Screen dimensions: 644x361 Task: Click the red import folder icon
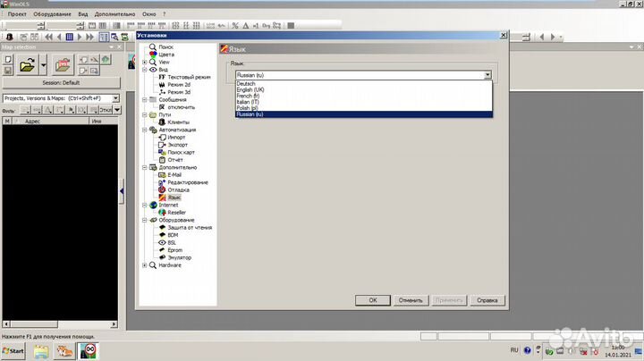coord(63,65)
